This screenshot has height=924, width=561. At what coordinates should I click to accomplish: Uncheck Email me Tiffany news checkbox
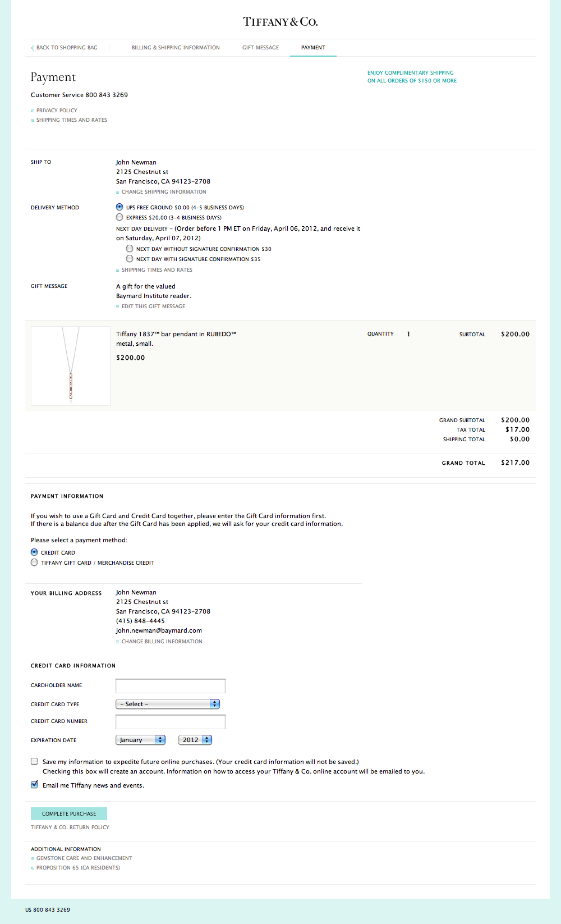(x=34, y=785)
